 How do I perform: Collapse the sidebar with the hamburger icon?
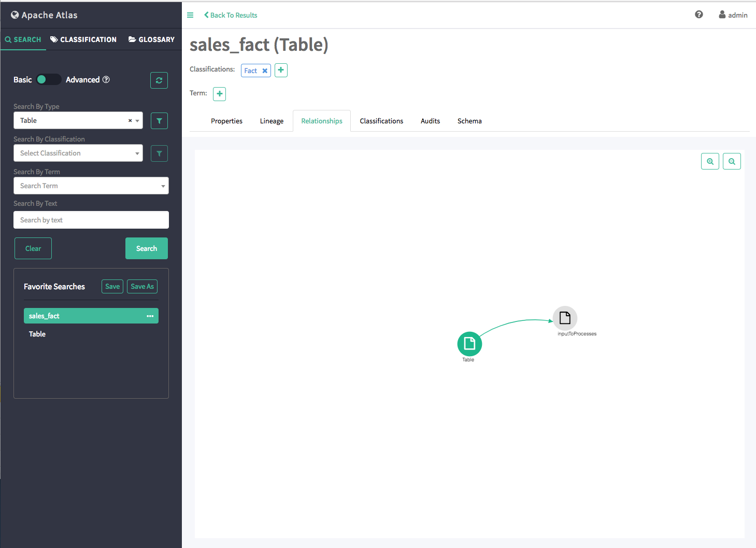pos(190,15)
